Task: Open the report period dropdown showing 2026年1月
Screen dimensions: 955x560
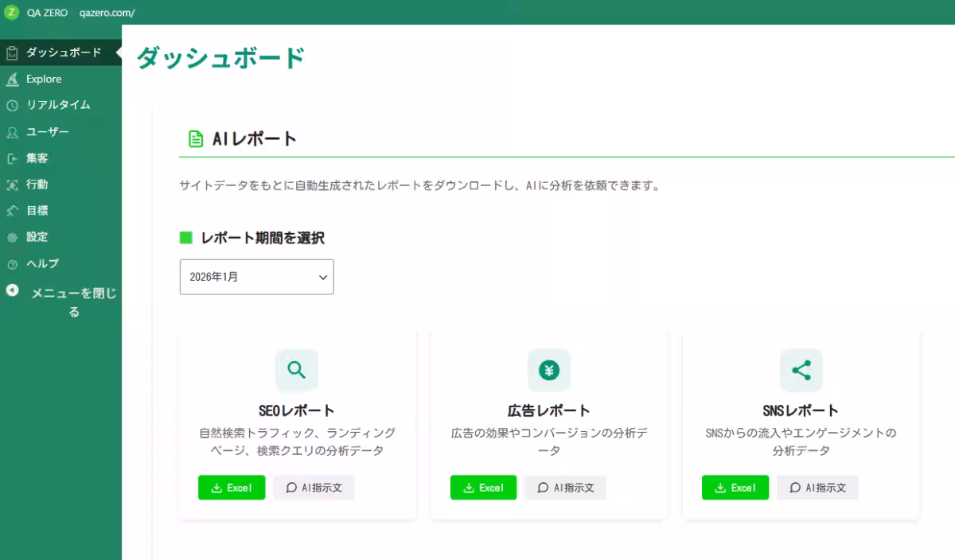Action: 256,277
